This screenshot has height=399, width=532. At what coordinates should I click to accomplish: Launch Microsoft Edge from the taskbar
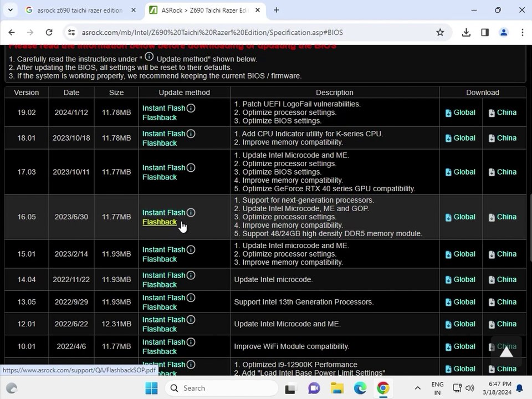tap(360, 388)
